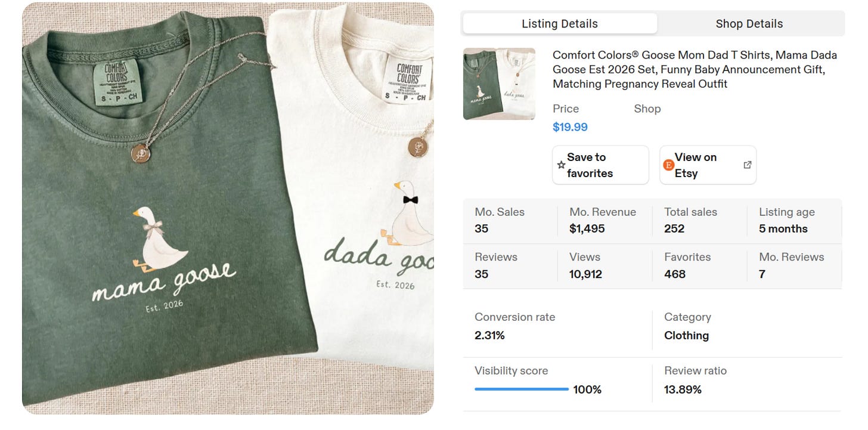
Task: Click the small listing thumbnail image
Action: point(499,83)
